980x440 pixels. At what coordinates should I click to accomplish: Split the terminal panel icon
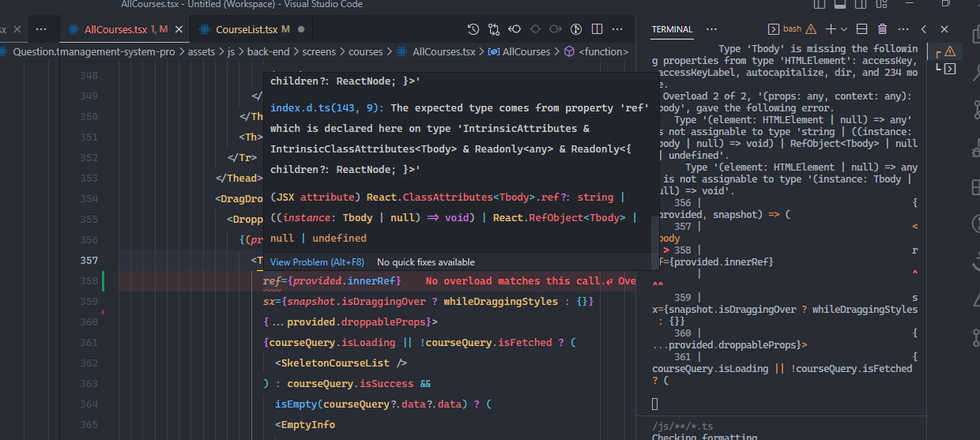(862, 29)
